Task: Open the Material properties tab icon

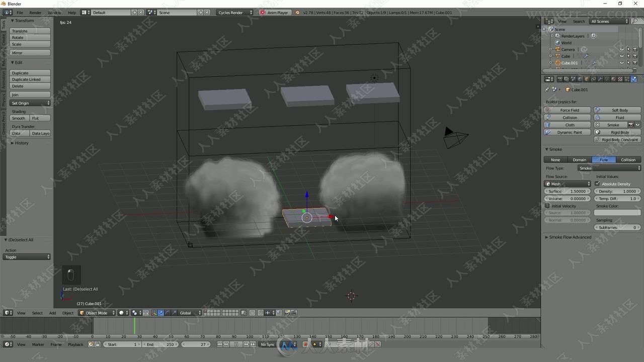Action: click(613, 79)
